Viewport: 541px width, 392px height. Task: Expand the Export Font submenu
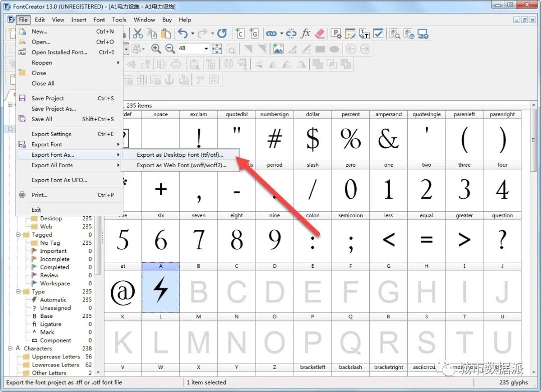point(69,144)
